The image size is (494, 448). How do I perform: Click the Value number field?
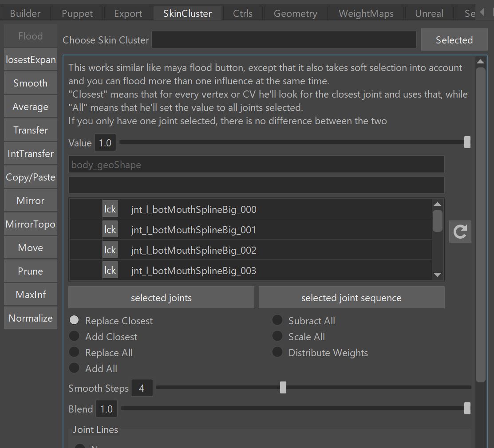tap(105, 143)
